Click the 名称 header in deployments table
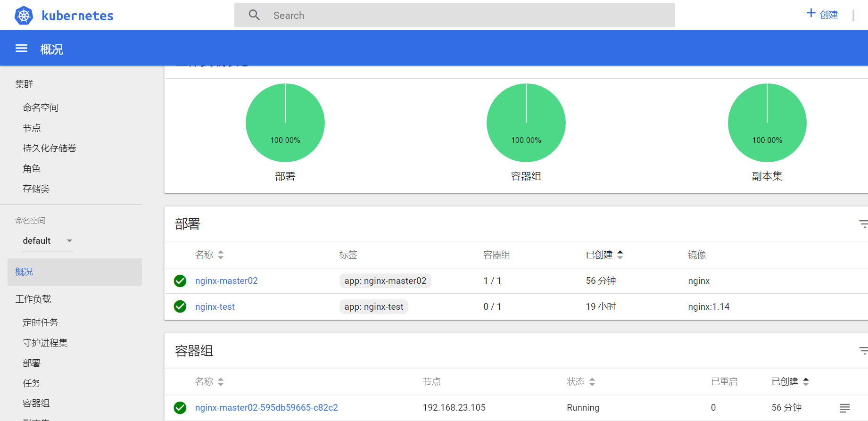Screen dimensions: 868x421 pyautogui.click(x=204, y=255)
